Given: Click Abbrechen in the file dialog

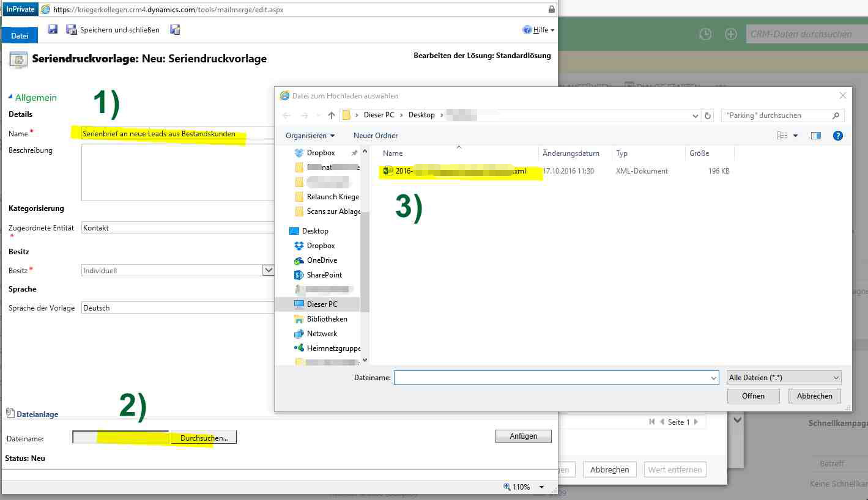Looking at the screenshot, I should click(814, 396).
